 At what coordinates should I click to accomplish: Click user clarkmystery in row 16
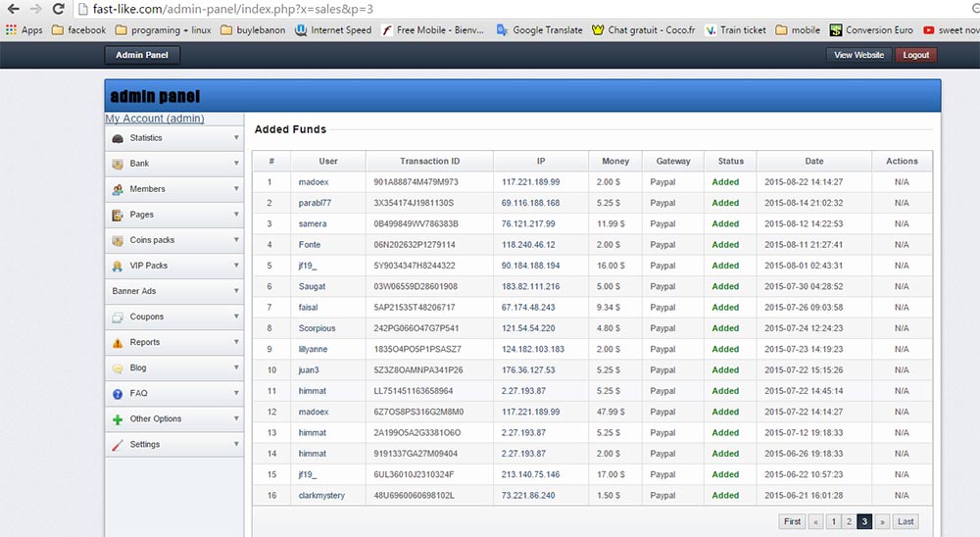pyautogui.click(x=321, y=495)
